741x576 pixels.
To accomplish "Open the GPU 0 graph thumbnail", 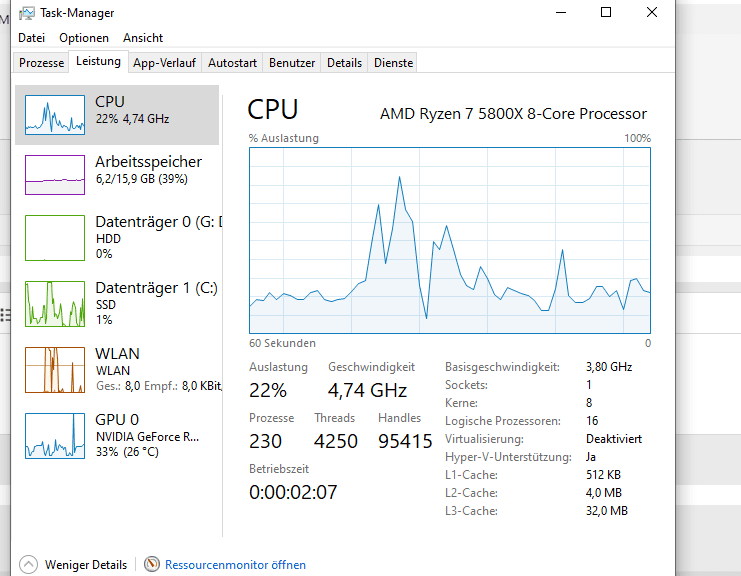I will point(55,435).
